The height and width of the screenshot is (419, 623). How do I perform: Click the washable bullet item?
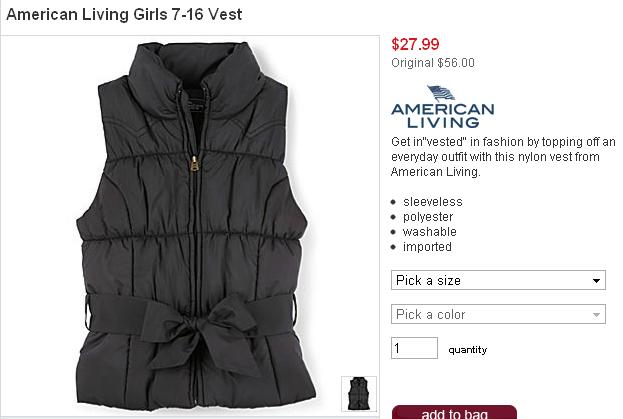tap(430, 232)
